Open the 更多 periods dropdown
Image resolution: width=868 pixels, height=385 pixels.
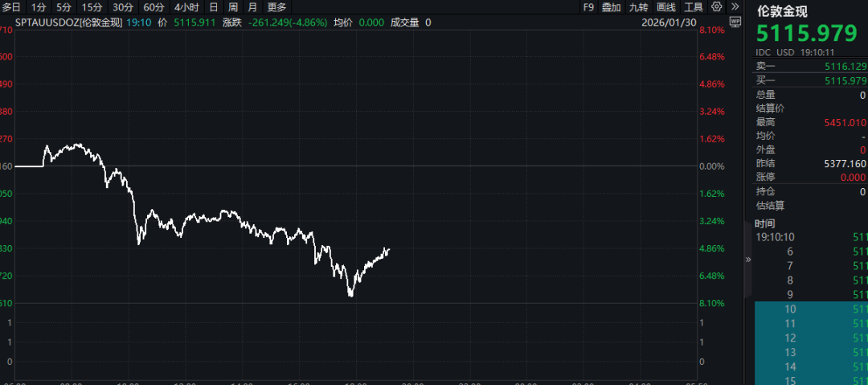(276, 7)
